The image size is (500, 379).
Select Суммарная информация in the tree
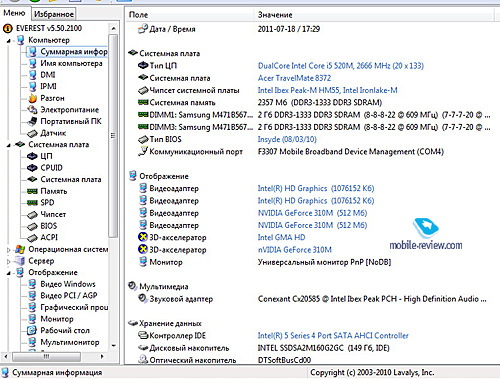click(74, 52)
